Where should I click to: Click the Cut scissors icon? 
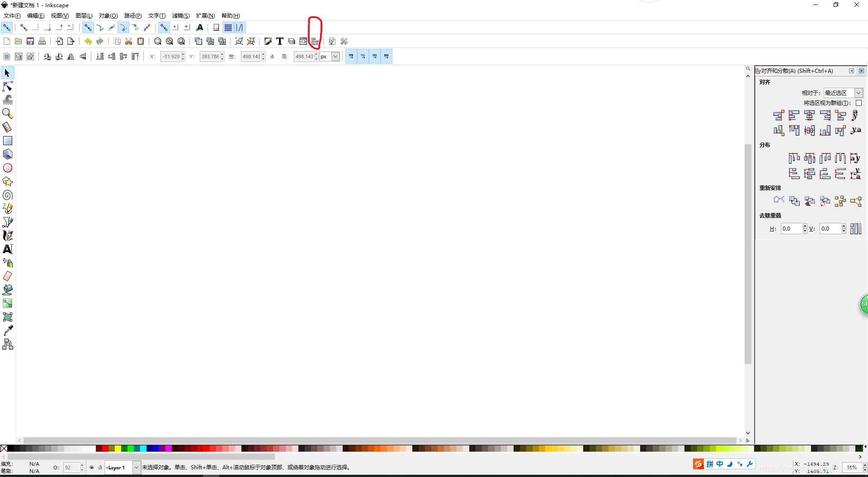pos(129,41)
